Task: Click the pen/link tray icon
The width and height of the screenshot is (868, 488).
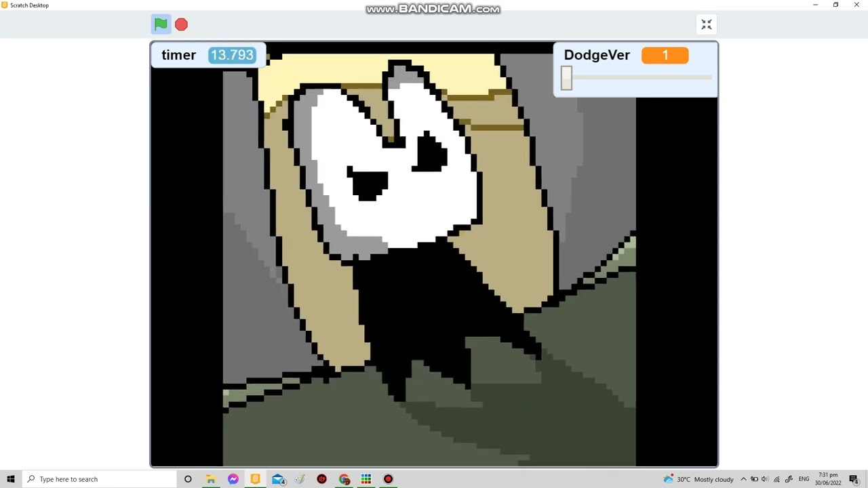Action: tap(789, 479)
